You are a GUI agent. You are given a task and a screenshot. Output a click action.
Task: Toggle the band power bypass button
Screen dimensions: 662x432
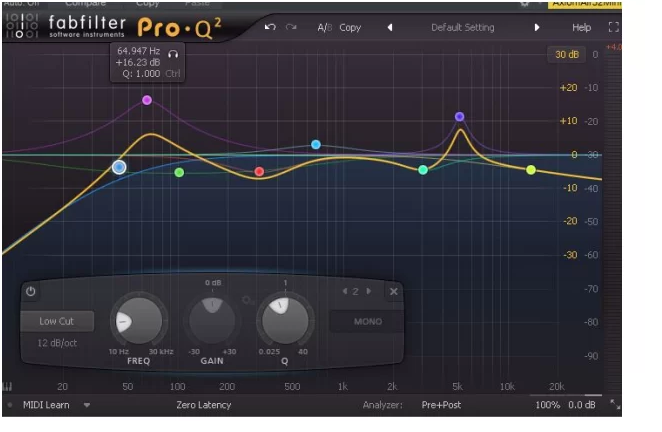coord(30,291)
